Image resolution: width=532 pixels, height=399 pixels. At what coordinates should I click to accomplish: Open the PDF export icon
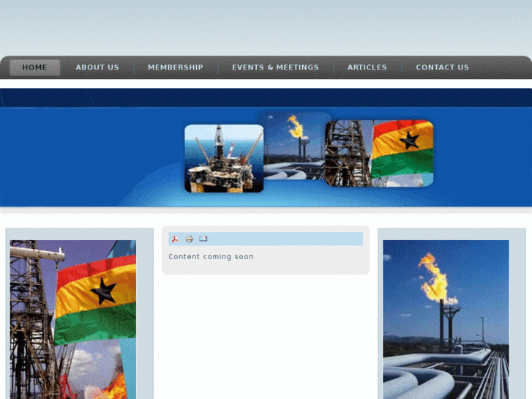click(x=175, y=239)
